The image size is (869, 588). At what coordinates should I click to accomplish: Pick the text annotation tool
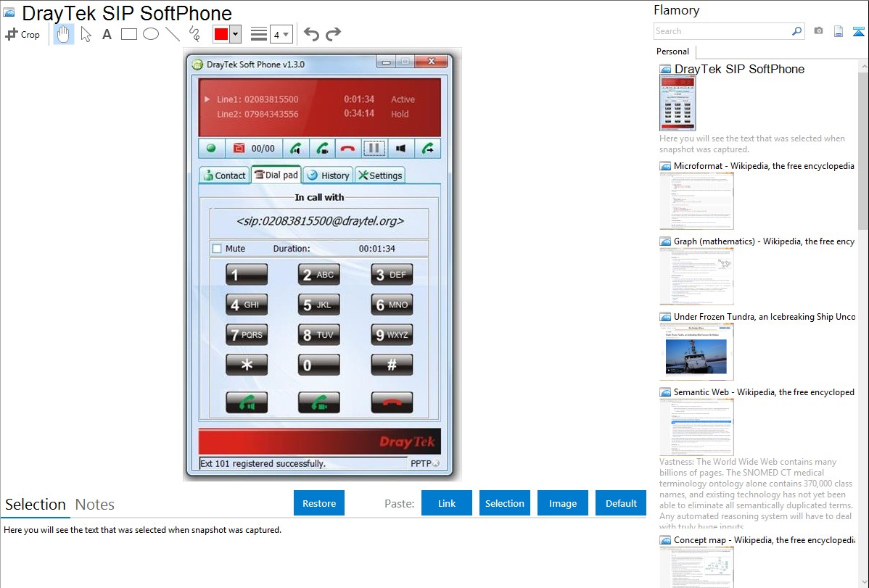pyautogui.click(x=107, y=34)
